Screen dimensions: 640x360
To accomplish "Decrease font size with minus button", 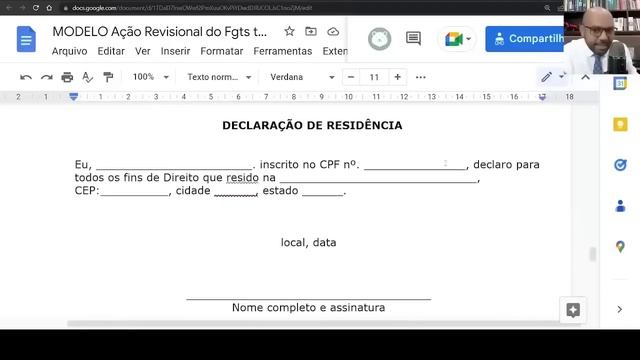I will (351, 77).
